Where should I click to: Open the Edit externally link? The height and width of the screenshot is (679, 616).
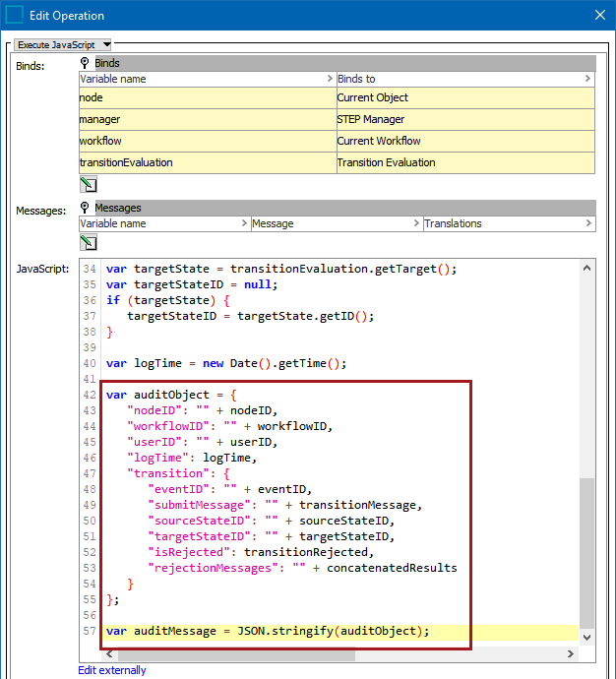[112, 670]
